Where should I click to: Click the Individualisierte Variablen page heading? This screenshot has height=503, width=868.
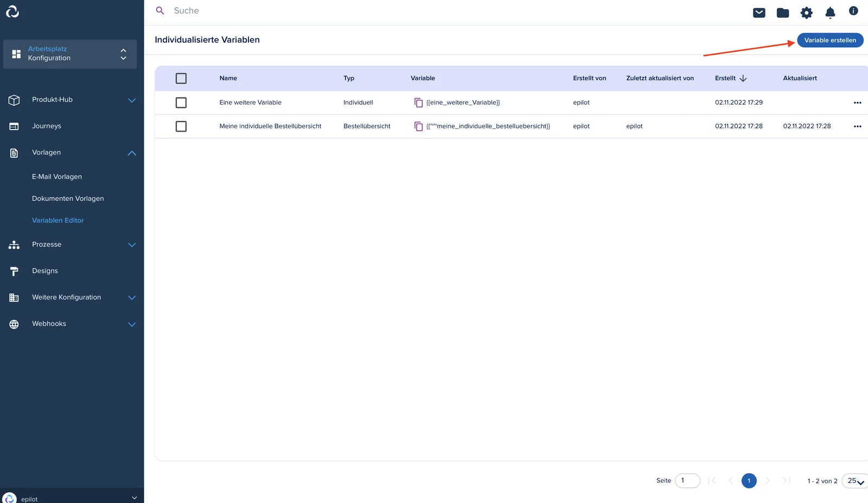coord(207,40)
